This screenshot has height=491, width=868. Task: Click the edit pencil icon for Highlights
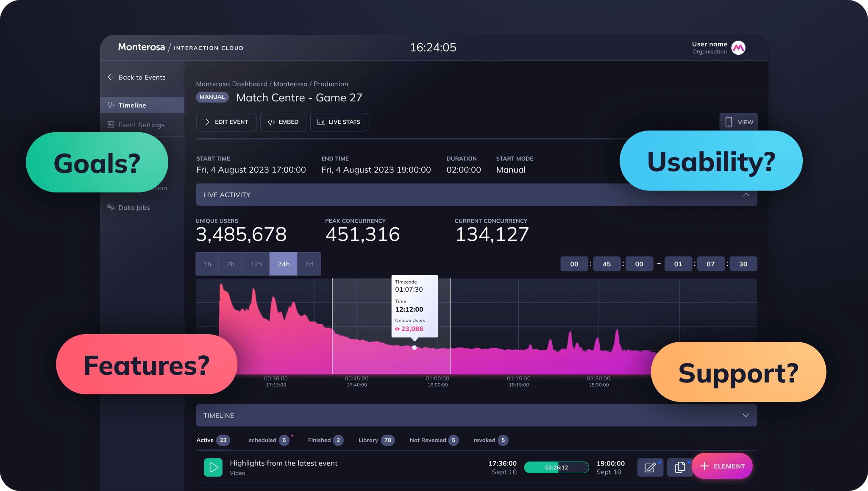click(650, 467)
